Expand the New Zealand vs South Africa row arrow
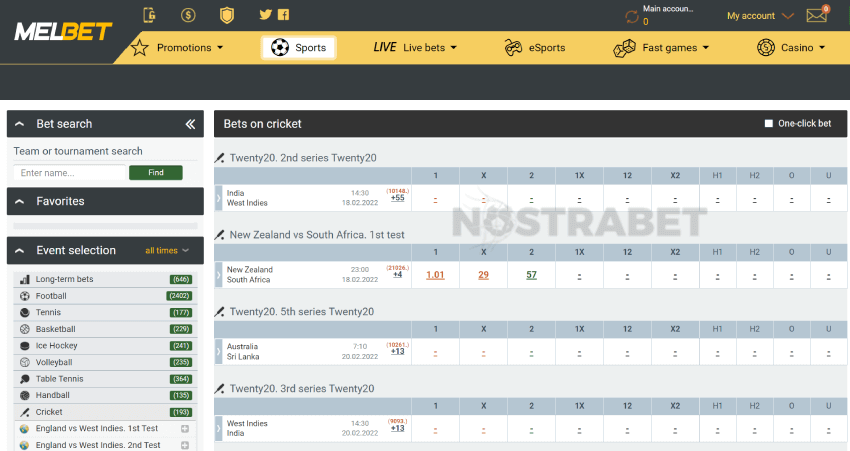850x451 pixels. tap(218, 275)
